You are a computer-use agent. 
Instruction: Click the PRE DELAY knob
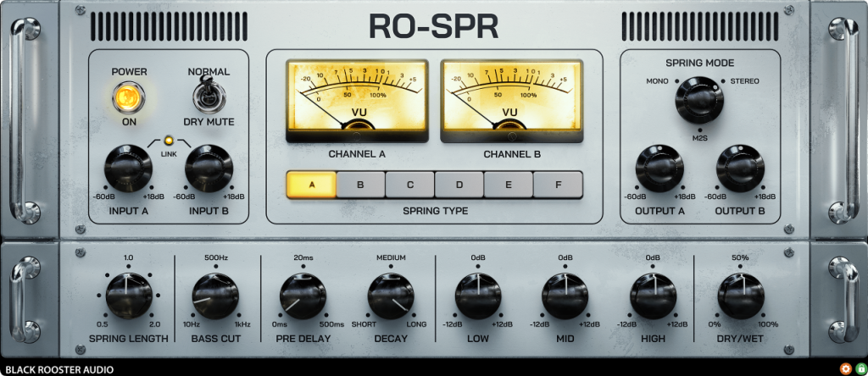pyautogui.click(x=303, y=296)
